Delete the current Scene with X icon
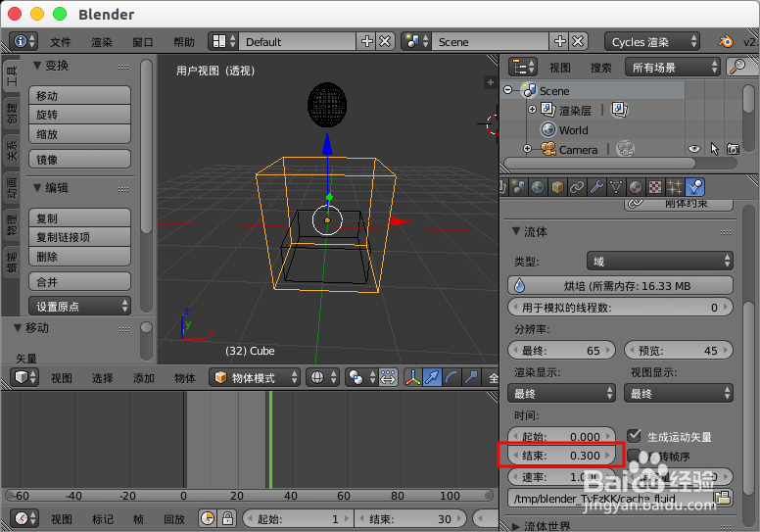Screen dimensions: 760x532 pyautogui.click(x=578, y=42)
